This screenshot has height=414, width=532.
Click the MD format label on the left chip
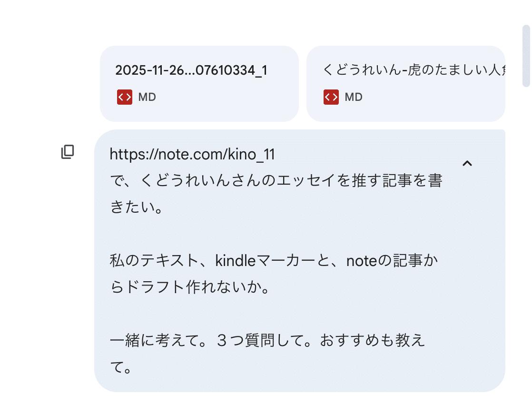pos(148,97)
